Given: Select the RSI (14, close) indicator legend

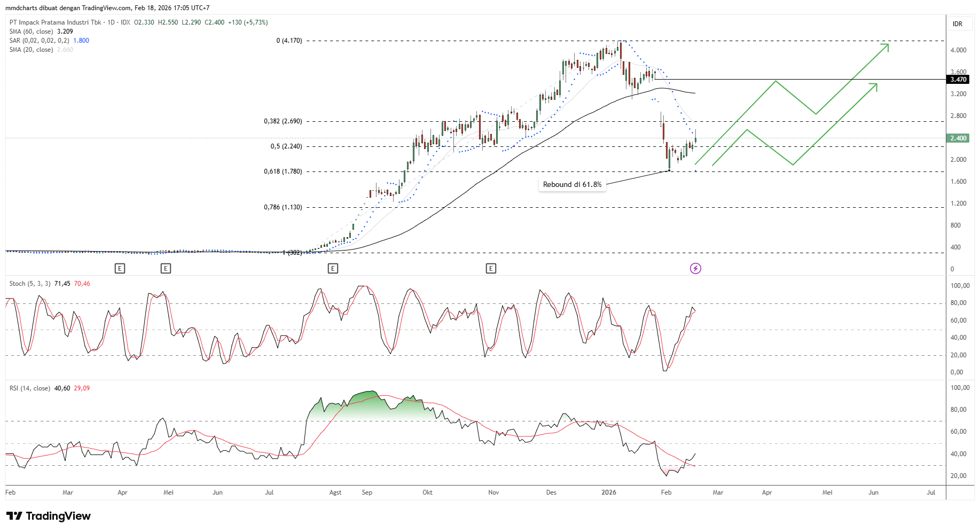Looking at the screenshot, I should click(30, 388).
